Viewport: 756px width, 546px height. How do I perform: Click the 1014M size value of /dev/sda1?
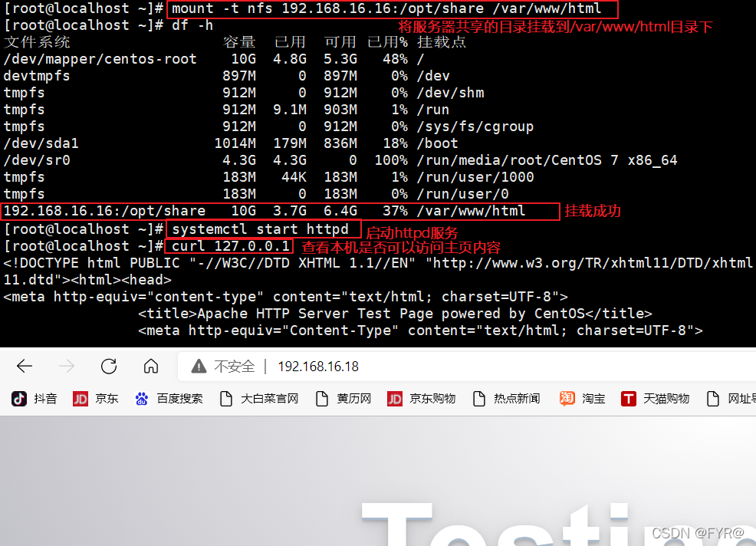click(235, 143)
